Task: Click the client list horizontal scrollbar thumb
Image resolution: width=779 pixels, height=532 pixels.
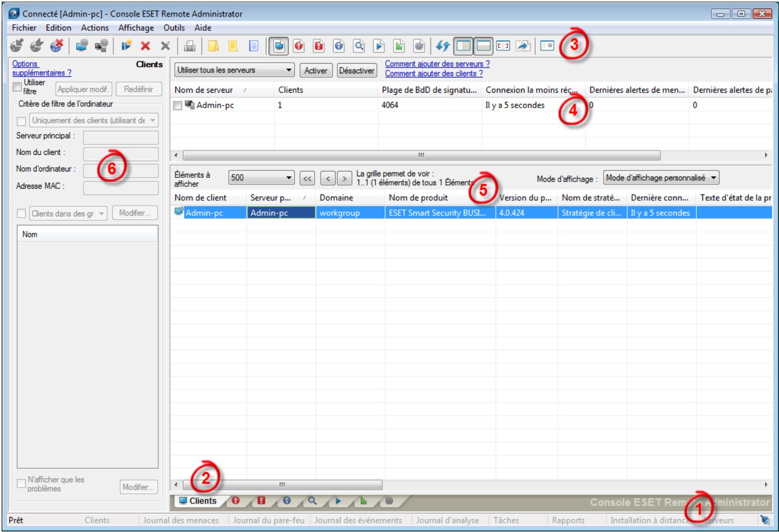Action: click(x=283, y=485)
